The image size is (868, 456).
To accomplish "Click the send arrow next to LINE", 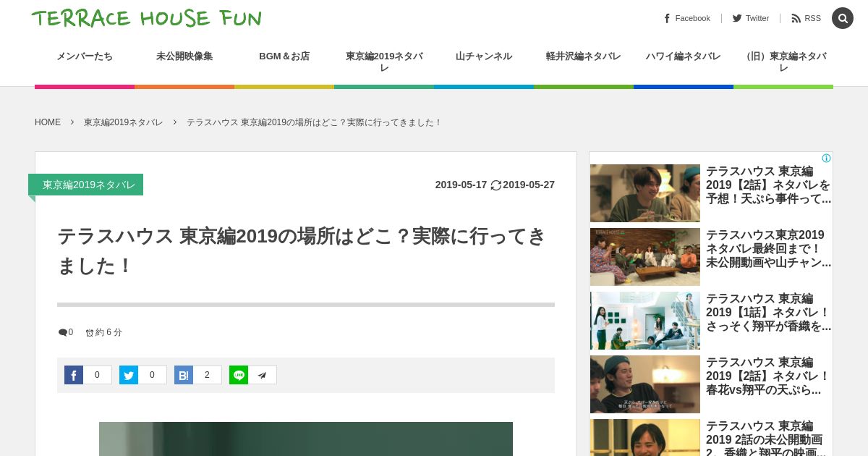I will click(263, 375).
